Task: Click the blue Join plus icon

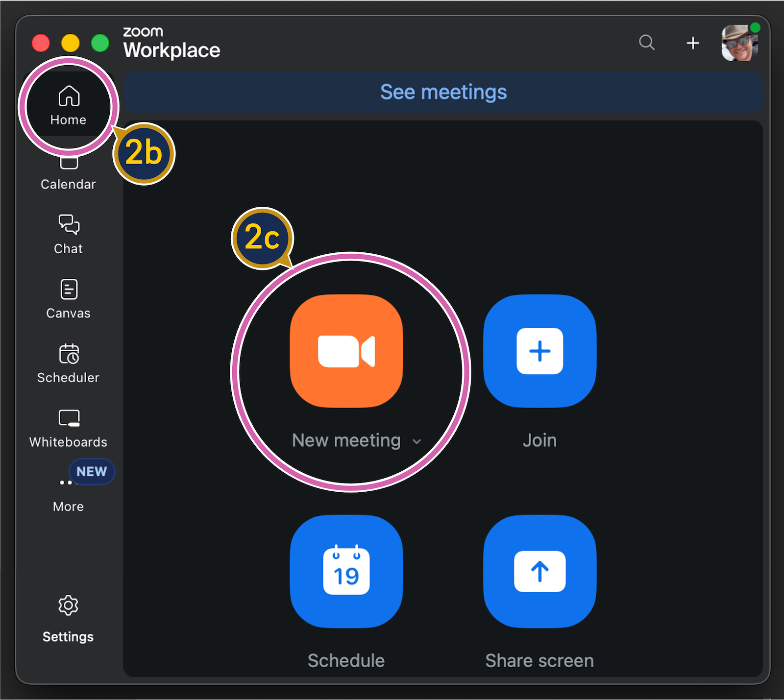Action: click(x=540, y=351)
